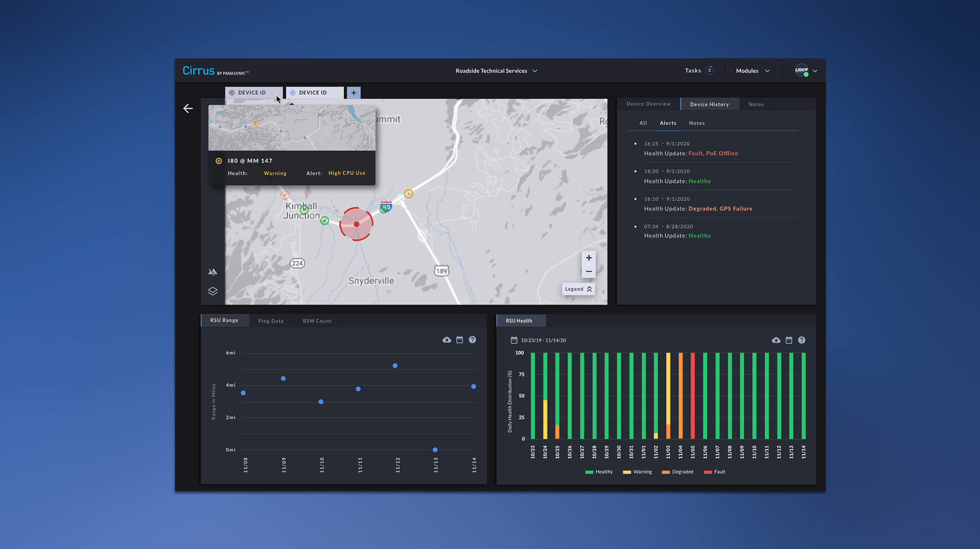Open the Modules dropdown menu
The image size is (980, 549).
(752, 71)
